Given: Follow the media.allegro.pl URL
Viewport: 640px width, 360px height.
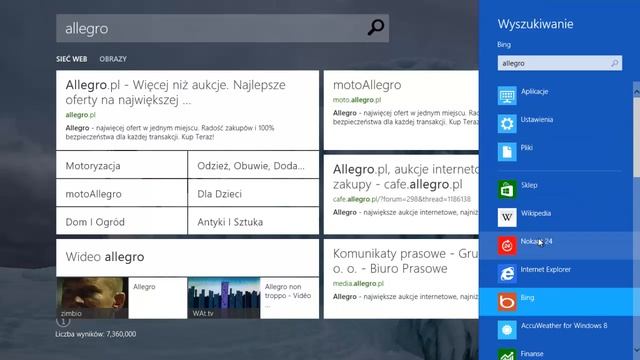Looking at the screenshot, I should [x=358, y=284].
